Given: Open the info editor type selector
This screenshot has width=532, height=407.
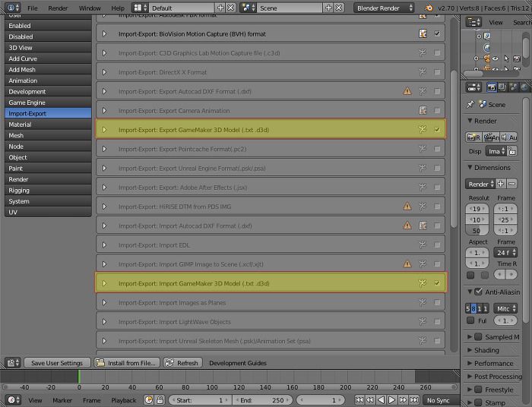Looking at the screenshot, I should point(13,8).
